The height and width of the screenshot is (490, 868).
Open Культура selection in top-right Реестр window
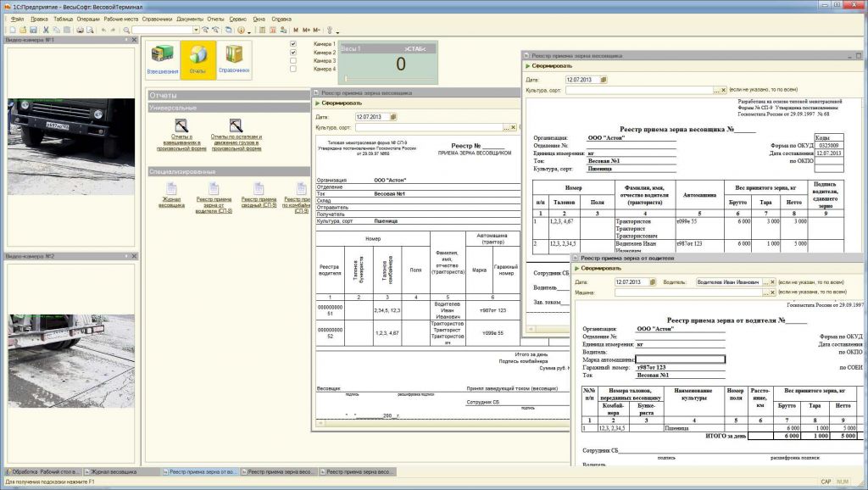(x=715, y=90)
